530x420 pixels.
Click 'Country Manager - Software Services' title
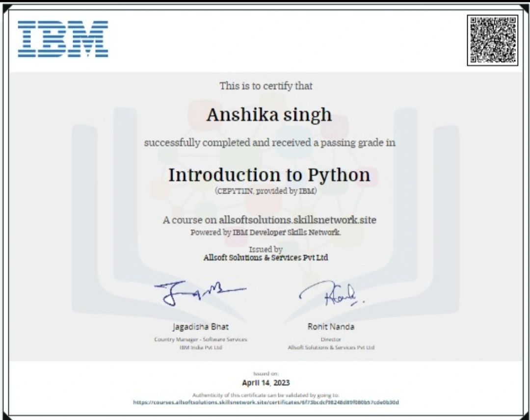pyautogui.click(x=201, y=339)
